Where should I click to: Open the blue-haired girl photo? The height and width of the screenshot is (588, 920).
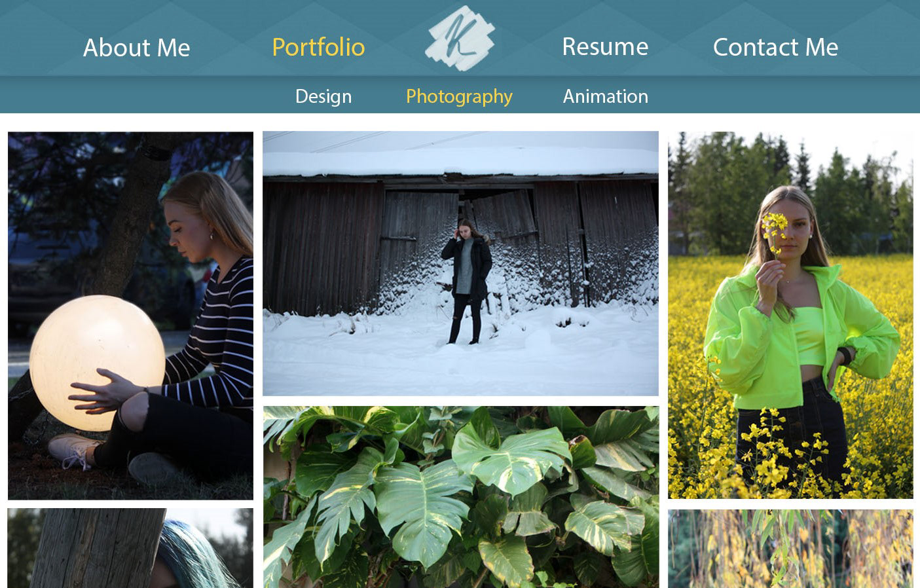[x=130, y=548]
